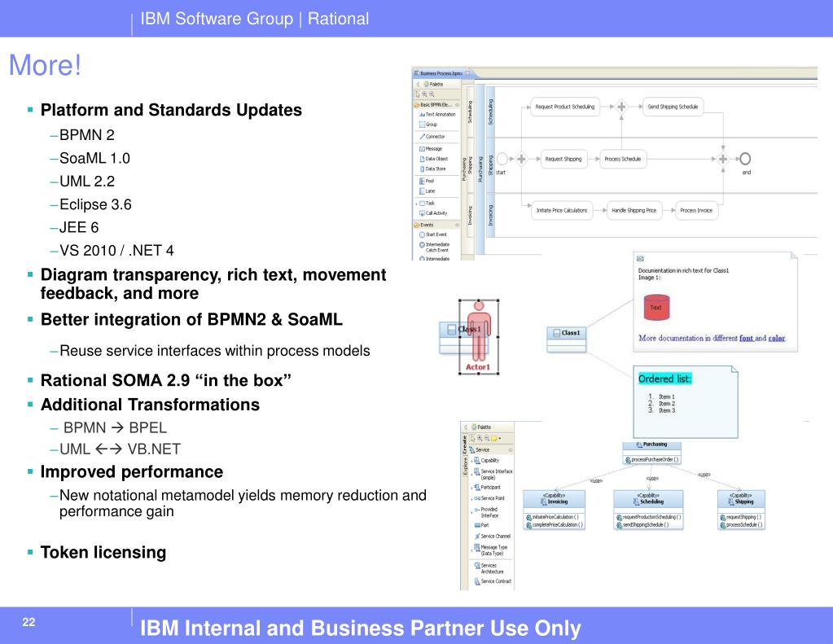Select the Data Object tool
This screenshot has height=644, width=833.
[x=433, y=159]
